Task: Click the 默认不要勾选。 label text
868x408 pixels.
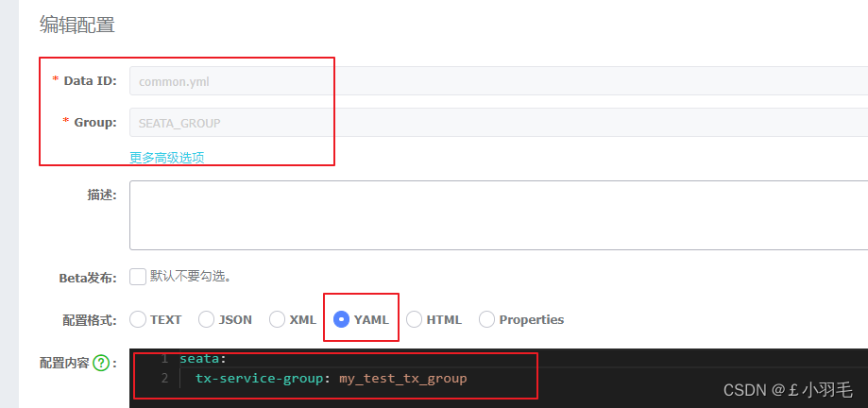Action: (191, 277)
